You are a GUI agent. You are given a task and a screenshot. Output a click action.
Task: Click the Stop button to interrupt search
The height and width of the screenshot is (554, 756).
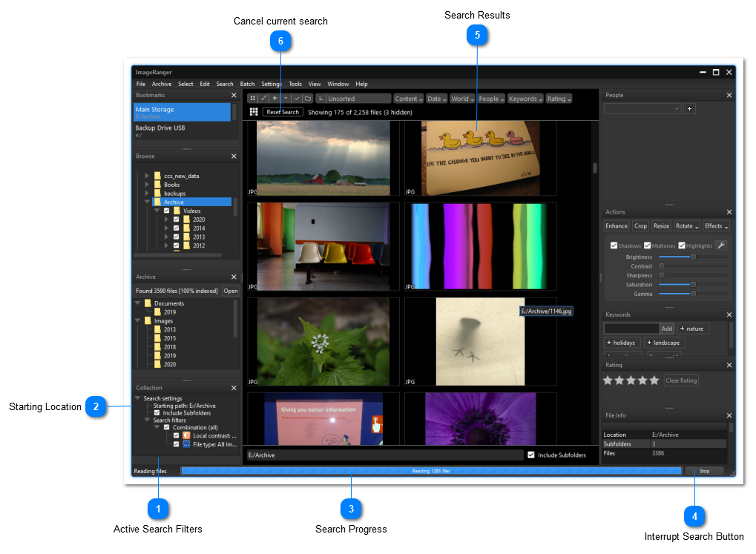point(704,471)
